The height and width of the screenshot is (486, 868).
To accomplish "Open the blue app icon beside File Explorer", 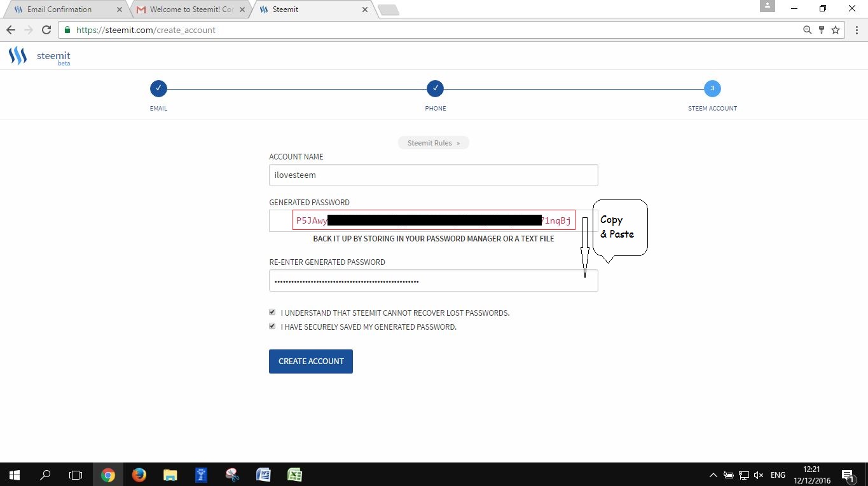I will tap(201, 475).
